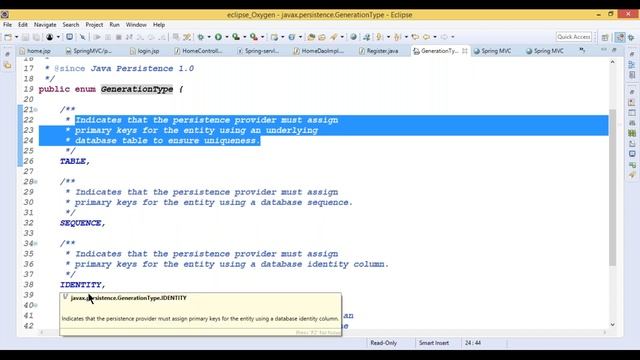640x360 pixels.
Task: Open the New file dropdown arrow
Action: [16, 37]
